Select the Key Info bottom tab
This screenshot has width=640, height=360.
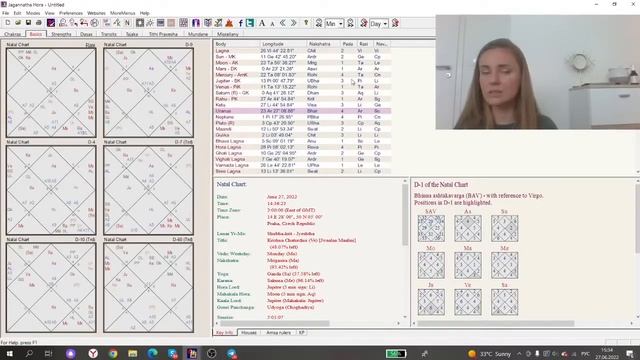pos(224,333)
